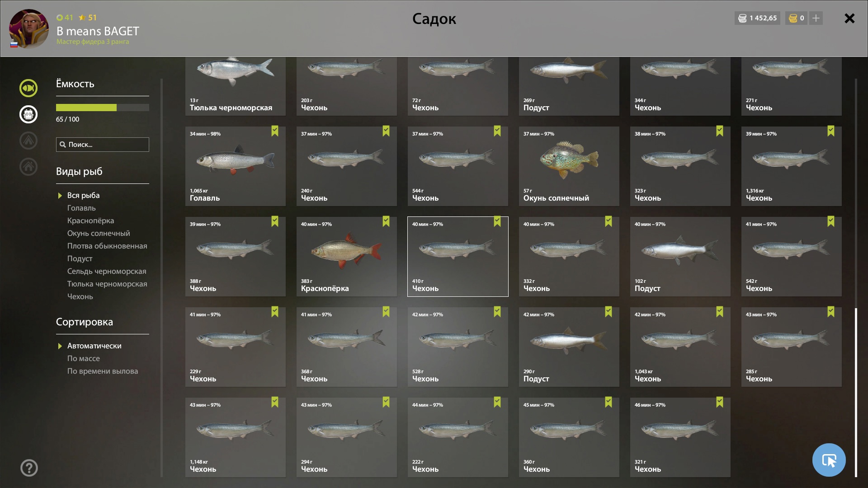868x488 pixels.
Task: Select the Чехонь 1,316 кг fish card
Action: point(792,166)
